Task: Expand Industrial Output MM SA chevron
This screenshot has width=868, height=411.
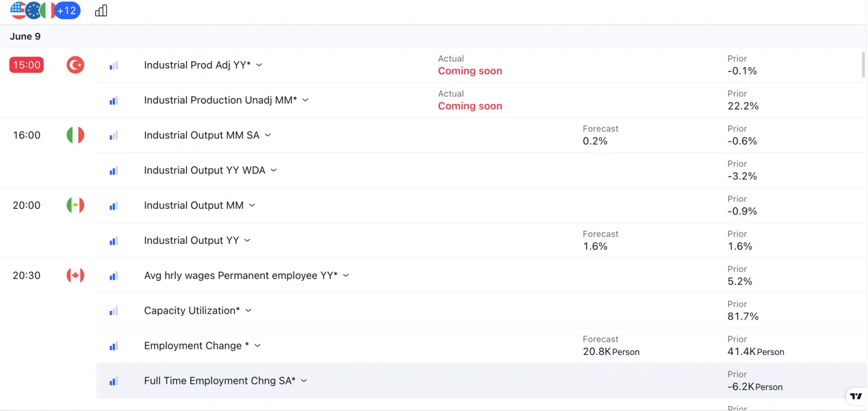Action: point(268,135)
